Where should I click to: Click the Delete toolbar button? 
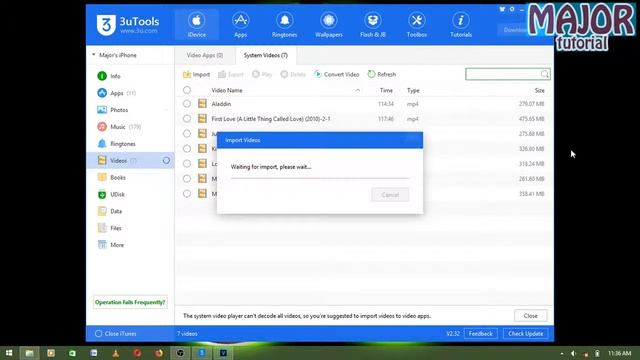coord(293,74)
